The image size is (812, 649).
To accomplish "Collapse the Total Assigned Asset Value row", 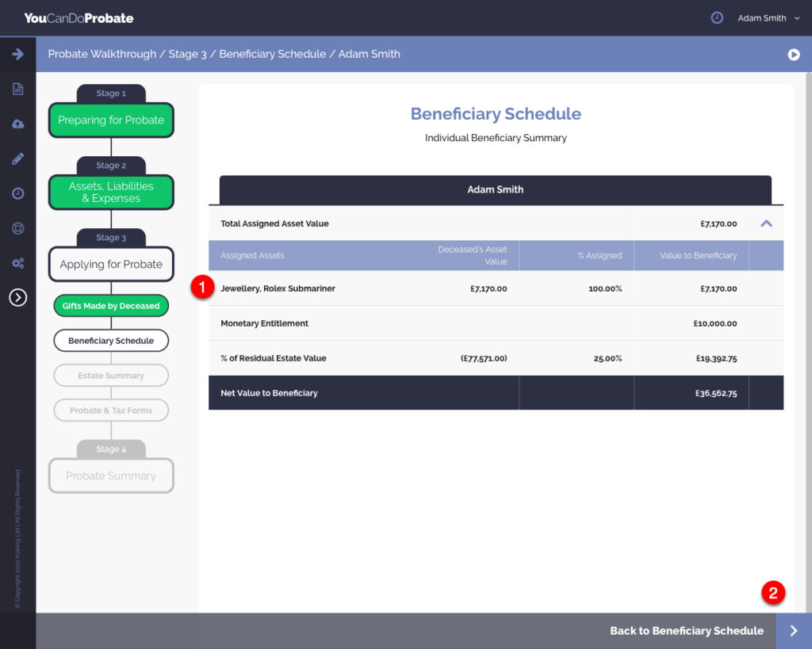I will tap(766, 223).
